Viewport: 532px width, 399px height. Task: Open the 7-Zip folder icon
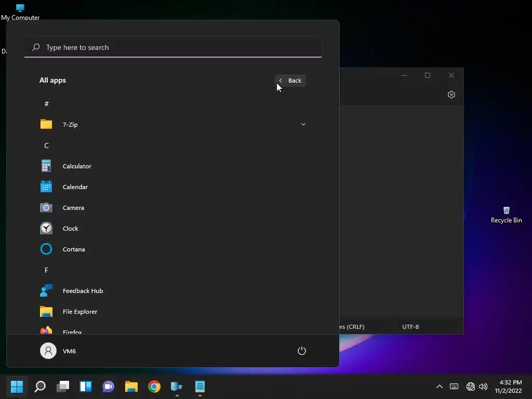pyautogui.click(x=46, y=124)
